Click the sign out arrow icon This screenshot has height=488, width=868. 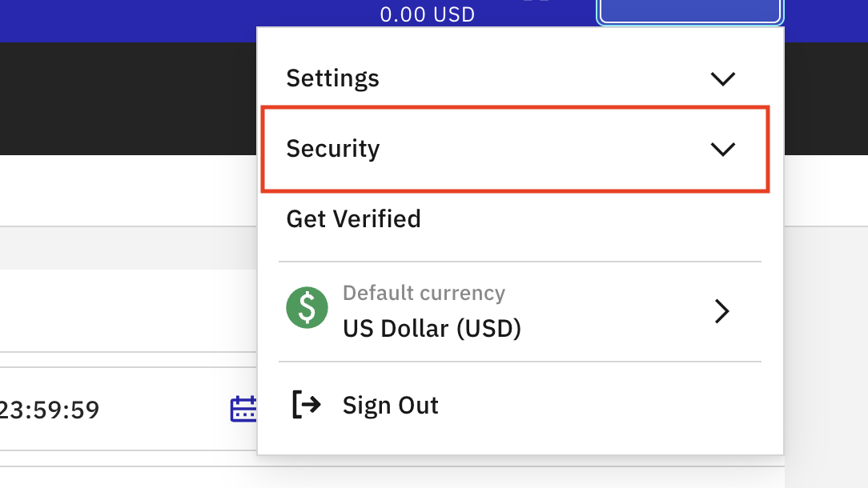coord(306,405)
